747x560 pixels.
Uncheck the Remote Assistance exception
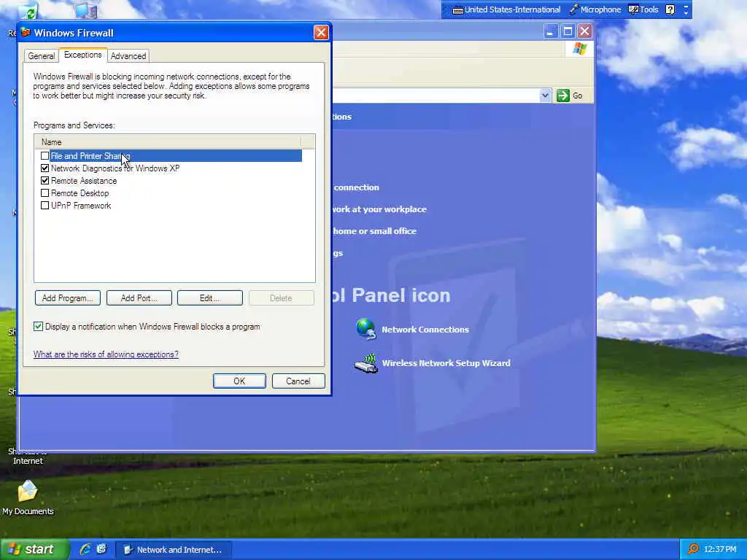click(x=44, y=181)
